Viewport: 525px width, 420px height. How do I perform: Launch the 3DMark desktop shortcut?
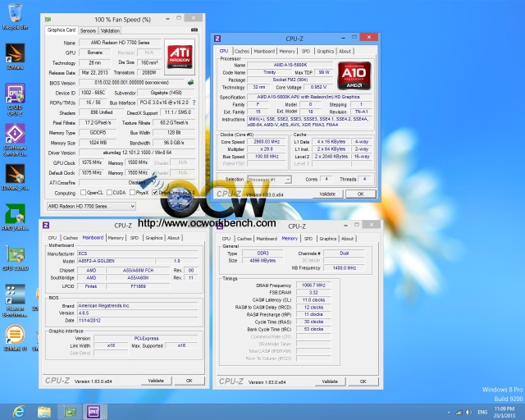click(x=15, y=57)
